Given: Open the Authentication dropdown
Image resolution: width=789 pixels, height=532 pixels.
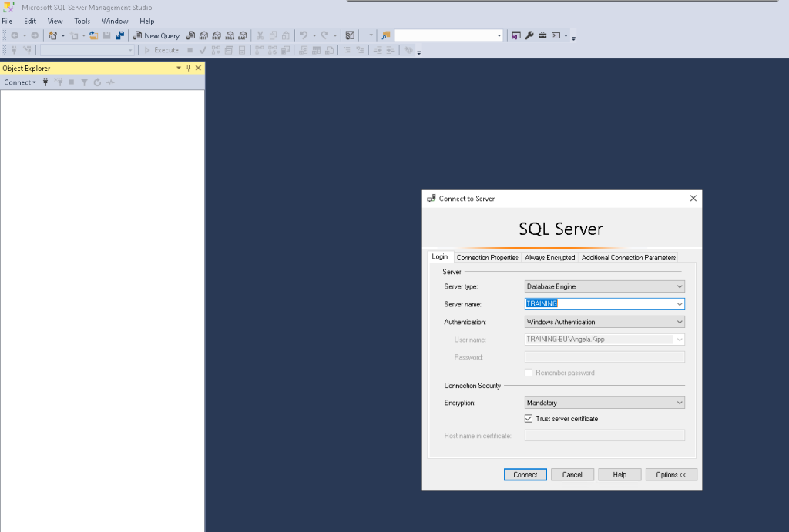Looking at the screenshot, I should click(604, 322).
